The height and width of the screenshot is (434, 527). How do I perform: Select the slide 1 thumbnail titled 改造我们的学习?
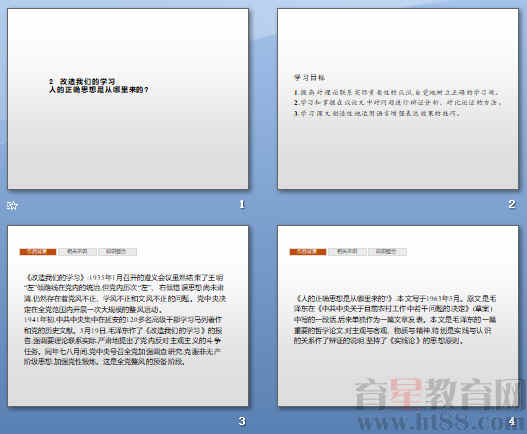[128, 99]
